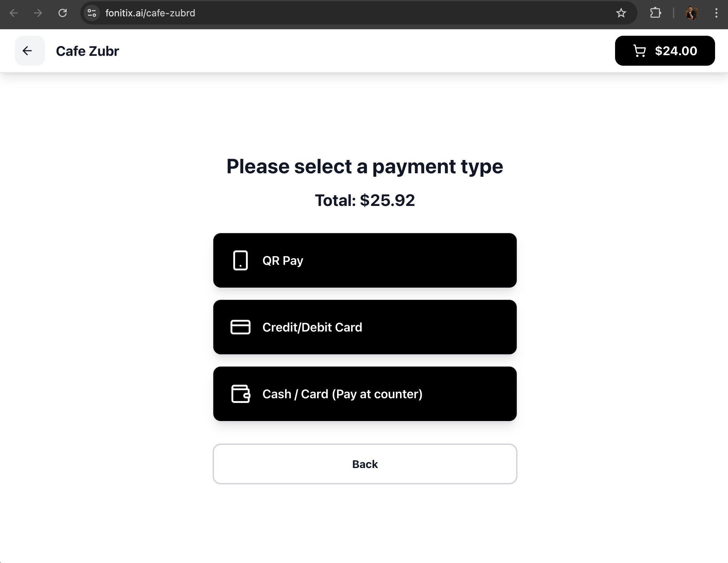Open the Chrome three-dot menu
The width and height of the screenshot is (728, 563).
tap(716, 13)
